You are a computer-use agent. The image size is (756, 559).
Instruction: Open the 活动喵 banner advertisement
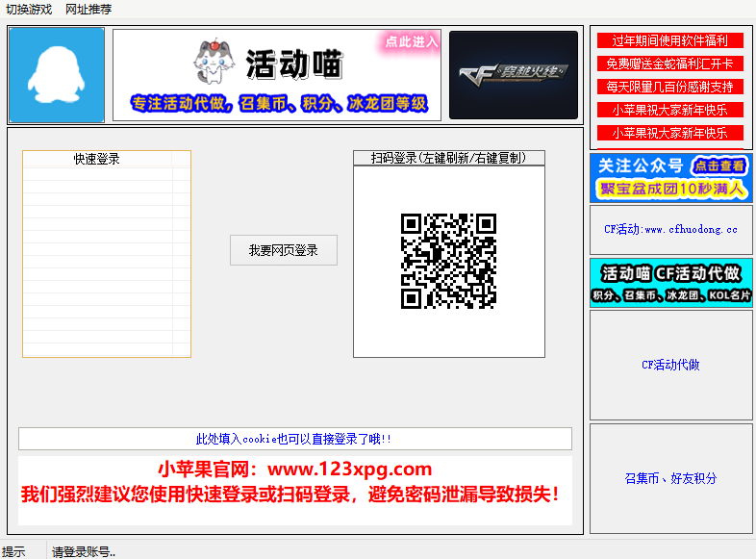(277, 75)
